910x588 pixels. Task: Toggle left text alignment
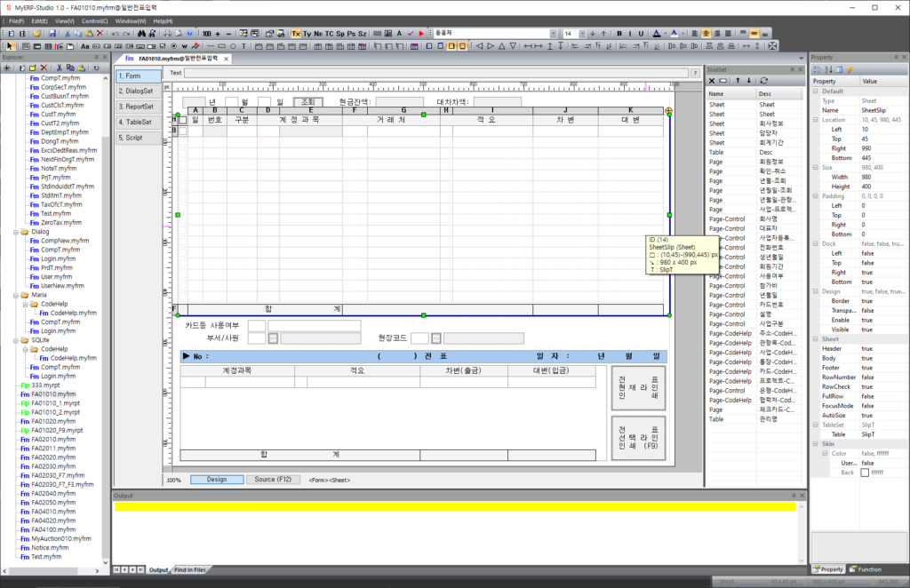click(x=695, y=34)
